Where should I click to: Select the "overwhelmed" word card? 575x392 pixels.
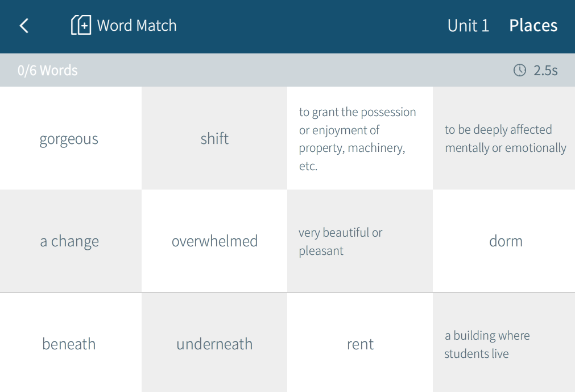[214, 241]
